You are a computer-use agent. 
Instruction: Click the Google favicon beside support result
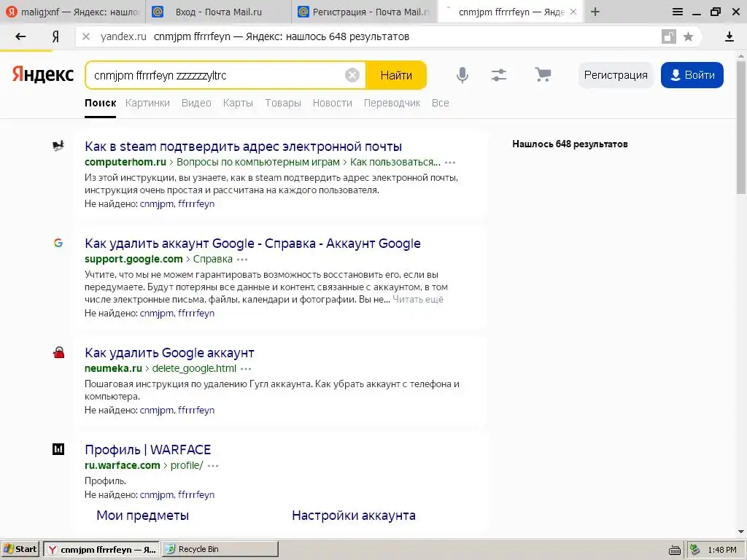(58, 243)
